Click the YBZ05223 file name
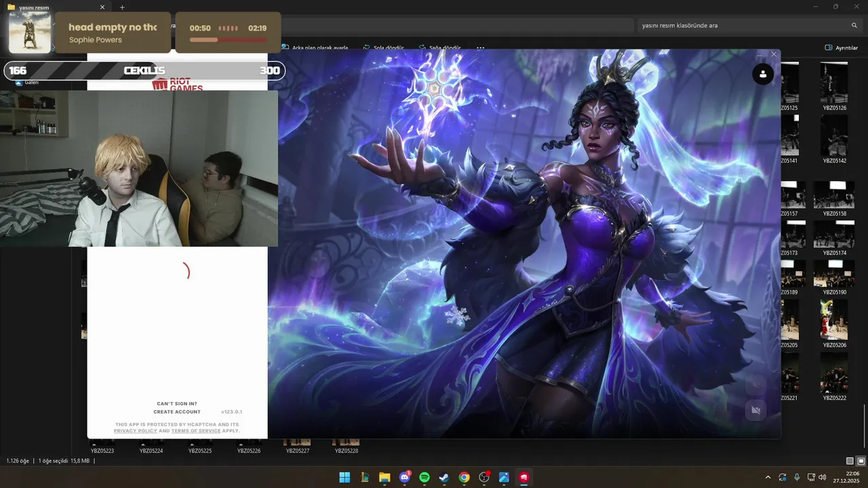 tap(102, 451)
